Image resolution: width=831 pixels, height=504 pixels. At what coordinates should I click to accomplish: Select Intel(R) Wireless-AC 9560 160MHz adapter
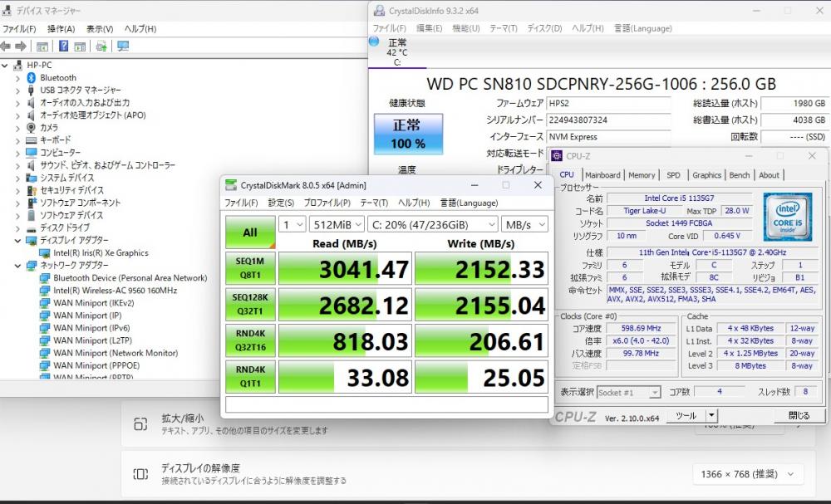pyautogui.click(x=115, y=291)
